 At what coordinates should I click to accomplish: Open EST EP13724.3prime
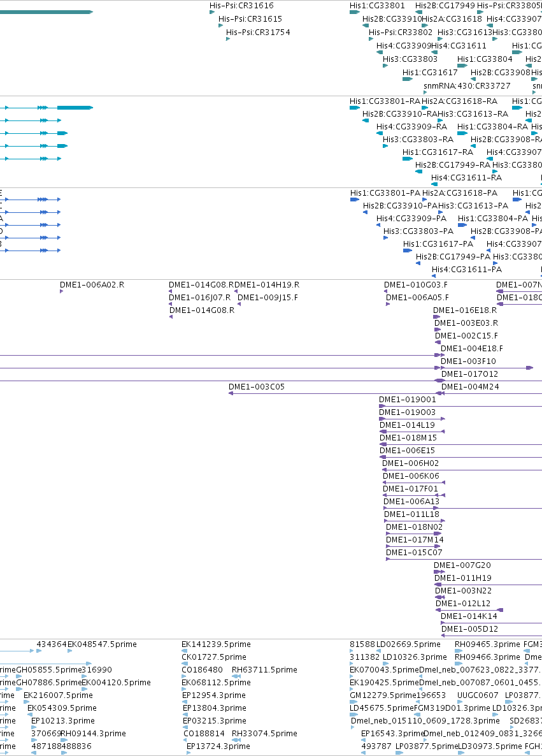click(218, 746)
